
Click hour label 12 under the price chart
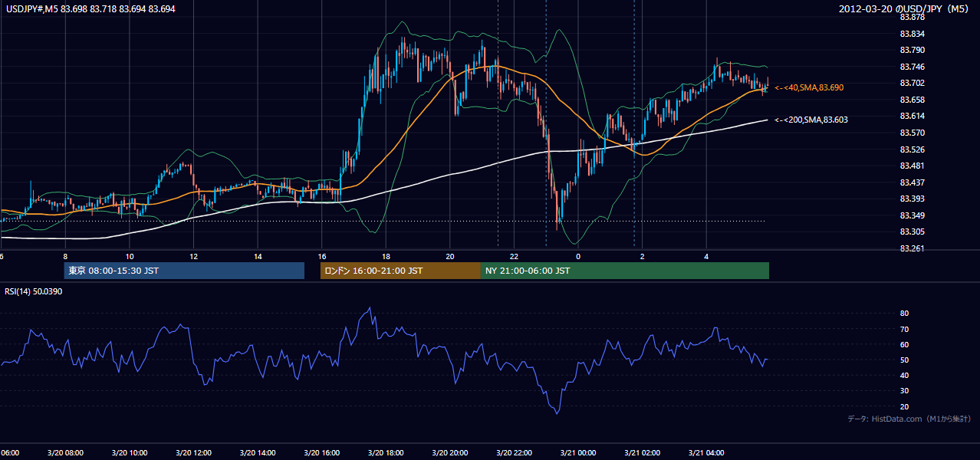[194, 256]
